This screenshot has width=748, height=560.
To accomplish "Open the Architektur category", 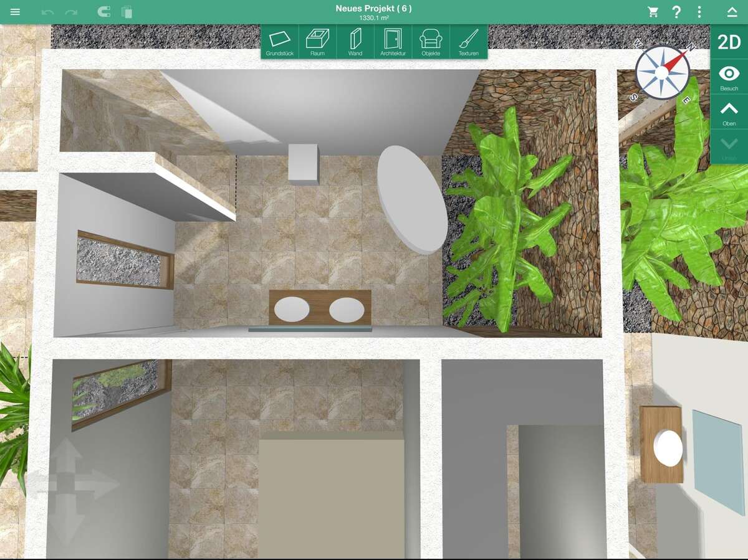I will [393, 42].
